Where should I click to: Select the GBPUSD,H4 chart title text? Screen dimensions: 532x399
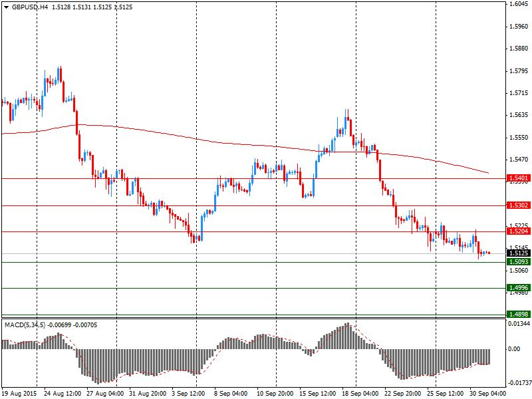[30, 7]
